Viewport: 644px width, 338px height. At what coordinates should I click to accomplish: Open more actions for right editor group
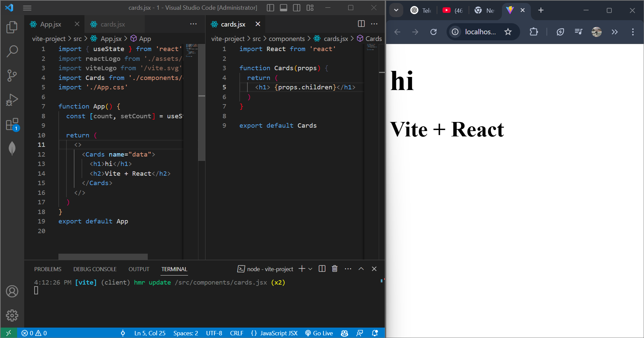pos(374,24)
